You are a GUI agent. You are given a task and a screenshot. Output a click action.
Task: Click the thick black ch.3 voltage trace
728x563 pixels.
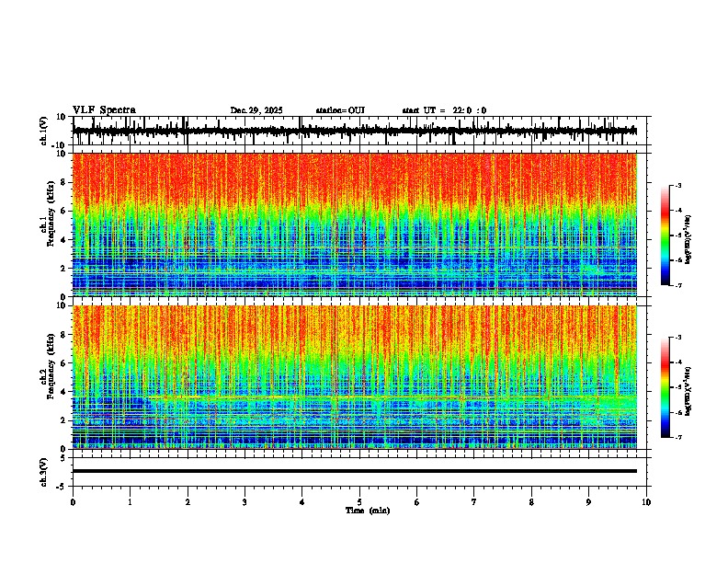point(355,471)
